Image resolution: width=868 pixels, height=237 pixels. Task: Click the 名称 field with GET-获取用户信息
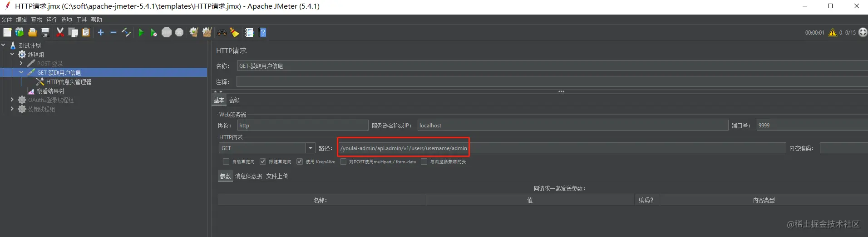[x=552, y=66]
